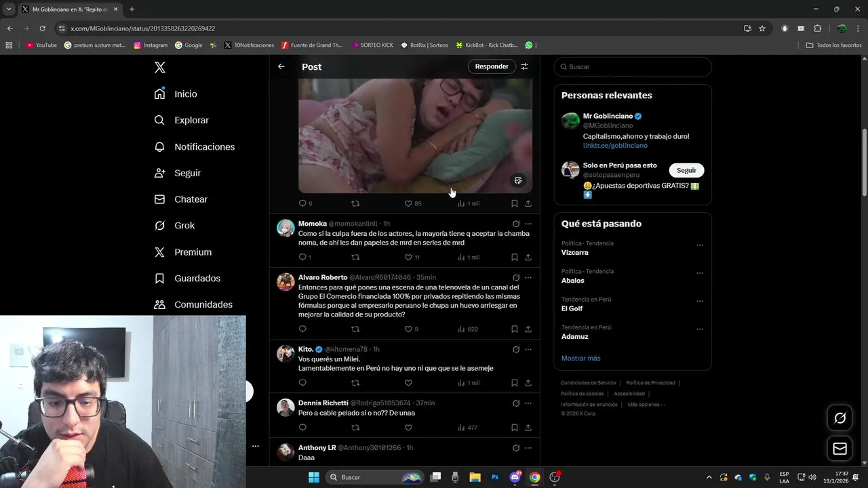The height and width of the screenshot is (488, 868).
Task: Bookmark the main post
Action: click(x=515, y=203)
